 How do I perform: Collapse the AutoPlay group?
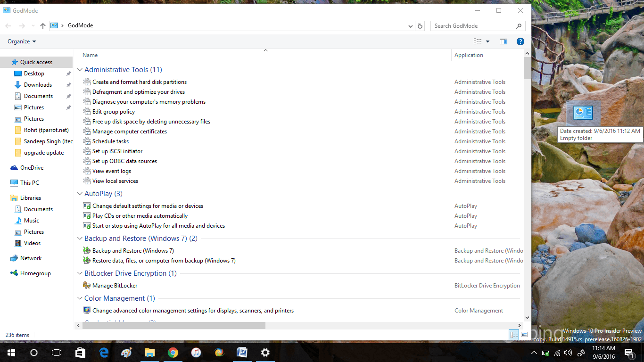point(80,194)
